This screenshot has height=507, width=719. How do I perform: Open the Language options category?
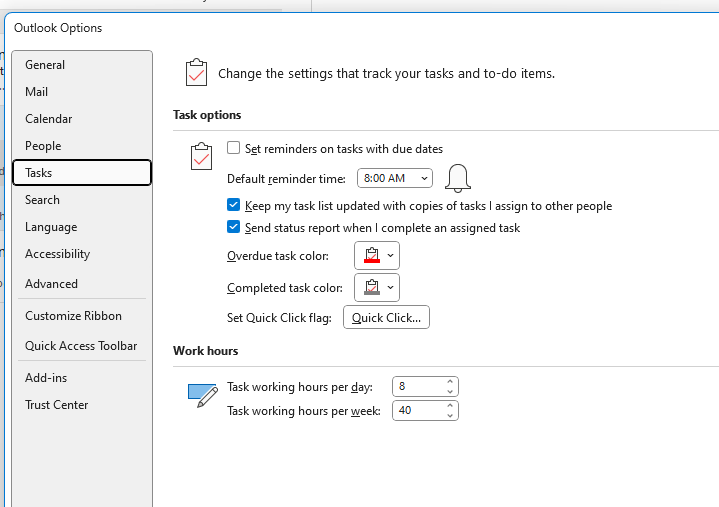[x=82, y=227]
